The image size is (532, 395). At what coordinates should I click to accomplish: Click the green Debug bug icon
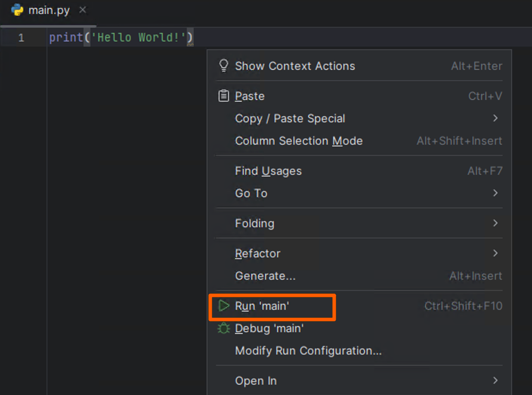pyautogui.click(x=223, y=329)
